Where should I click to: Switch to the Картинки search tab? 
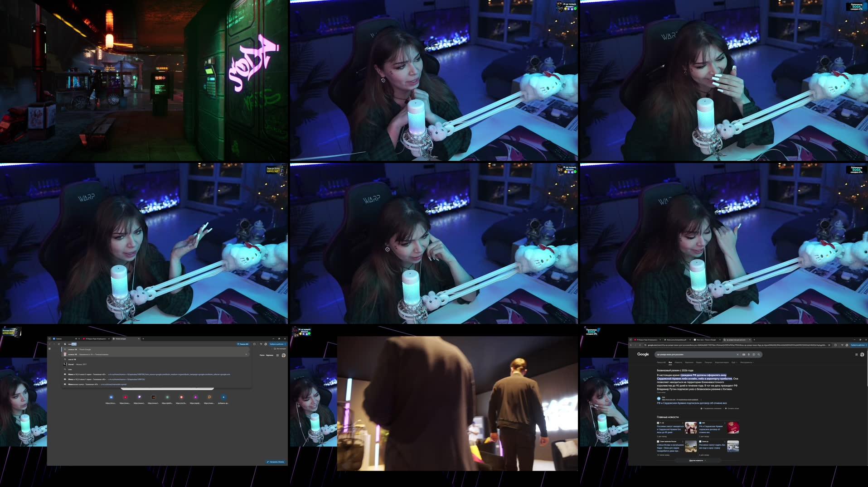690,362
